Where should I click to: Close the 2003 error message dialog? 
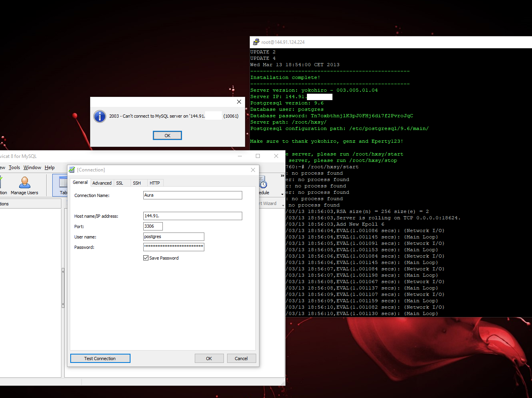(239, 102)
